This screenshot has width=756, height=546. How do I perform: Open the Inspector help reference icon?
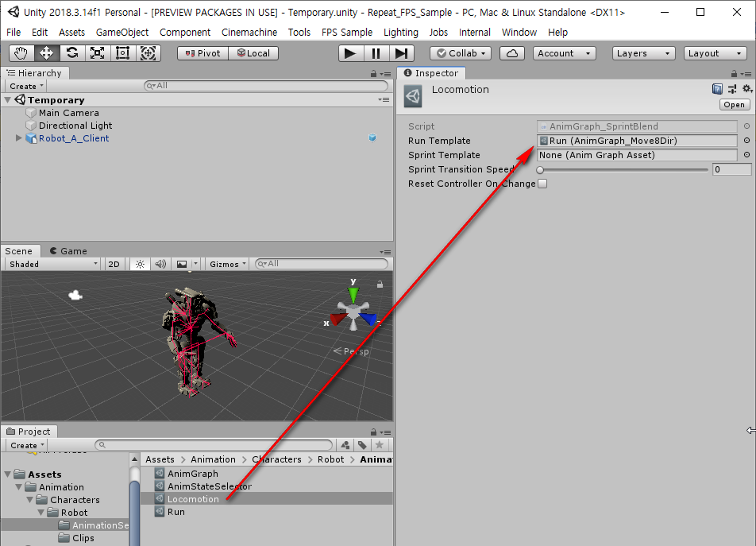coord(717,89)
